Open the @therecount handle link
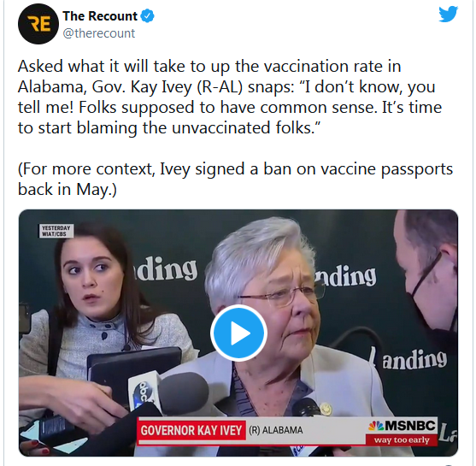Image resolution: width=476 pixels, height=466 pixels. click(x=98, y=33)
